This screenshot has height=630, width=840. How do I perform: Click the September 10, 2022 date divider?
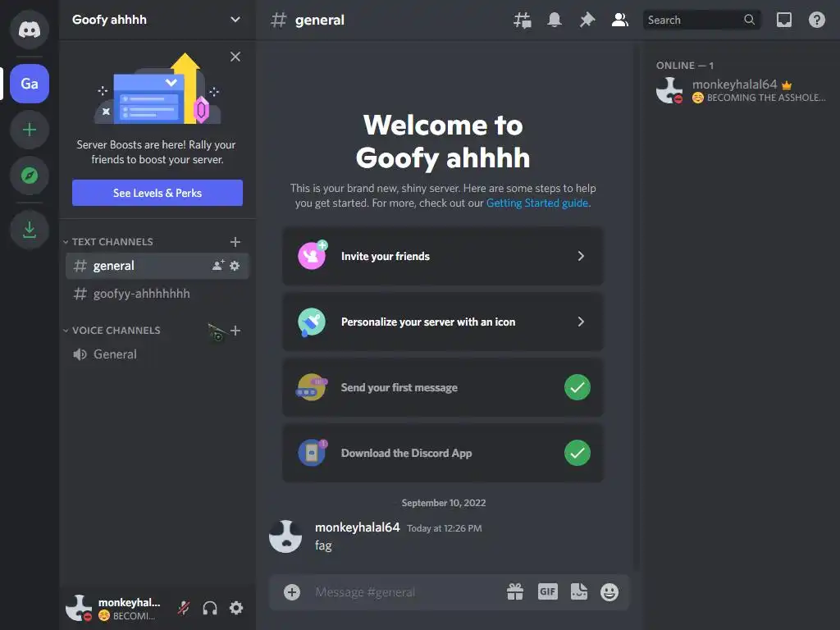[x=444, y=503]
